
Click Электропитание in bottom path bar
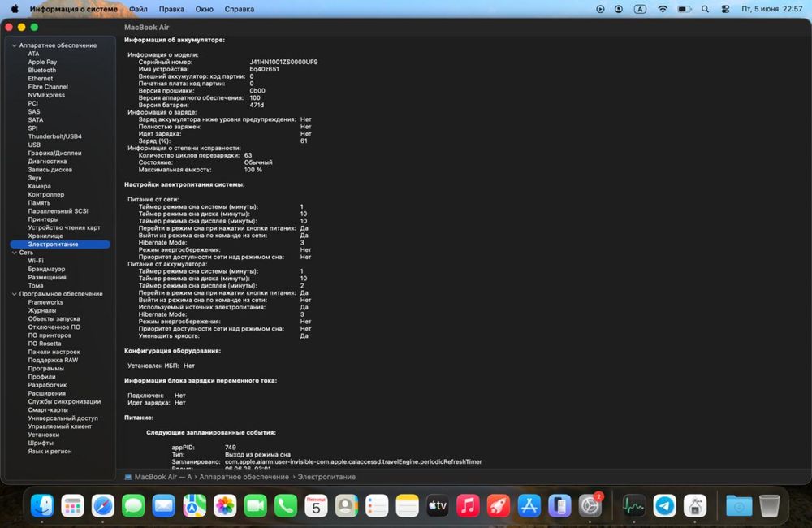click(x=326, y=477)
